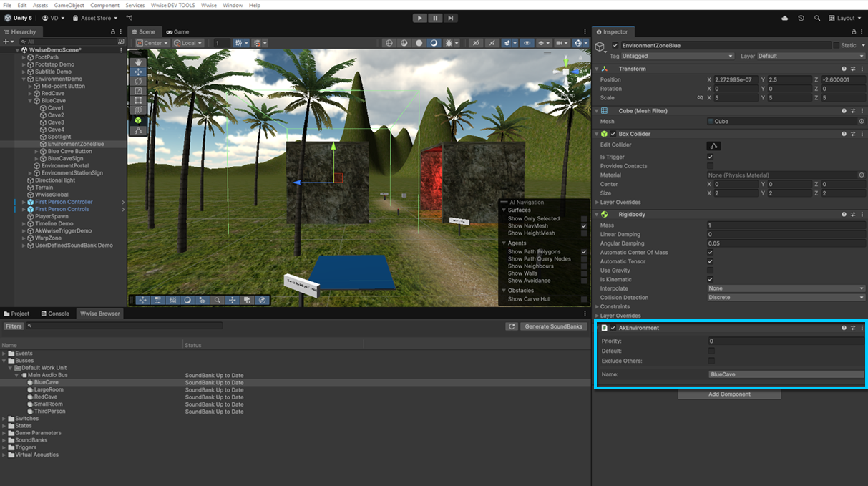868x486 pixels.
Task: Enable Exclude Others in AkEnvironment
Action: [x=711, y=361]
